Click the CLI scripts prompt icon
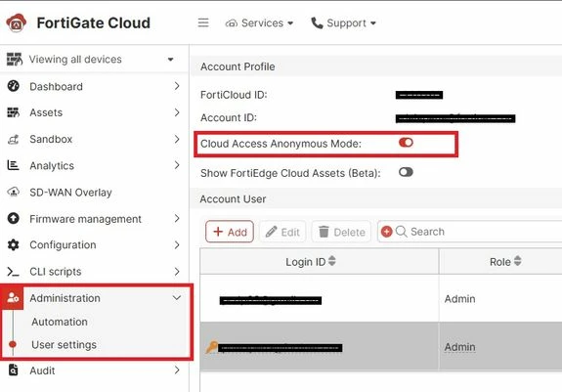Image resolution: width=562 pixels, height=392 pixels. point(14,272)
